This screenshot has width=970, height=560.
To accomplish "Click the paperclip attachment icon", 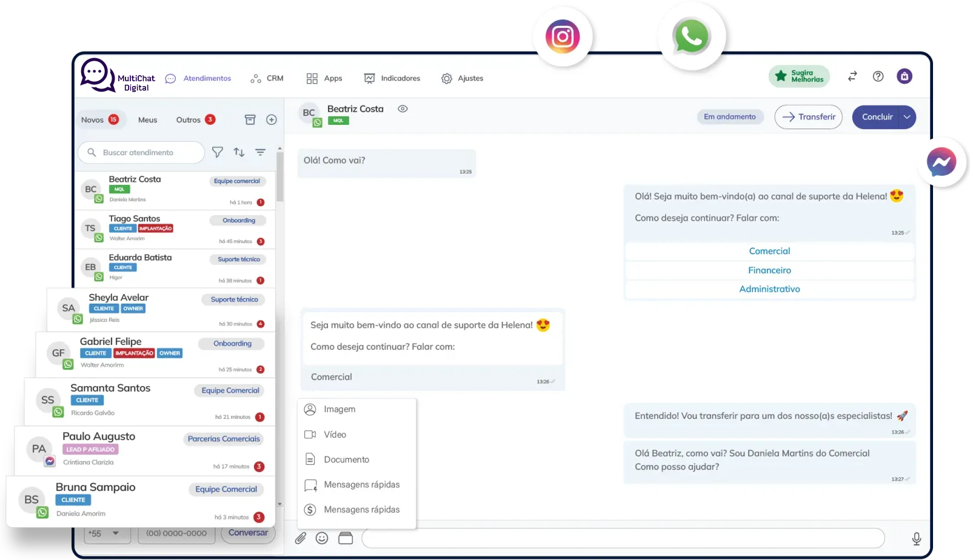I will (x=301, y=538).
